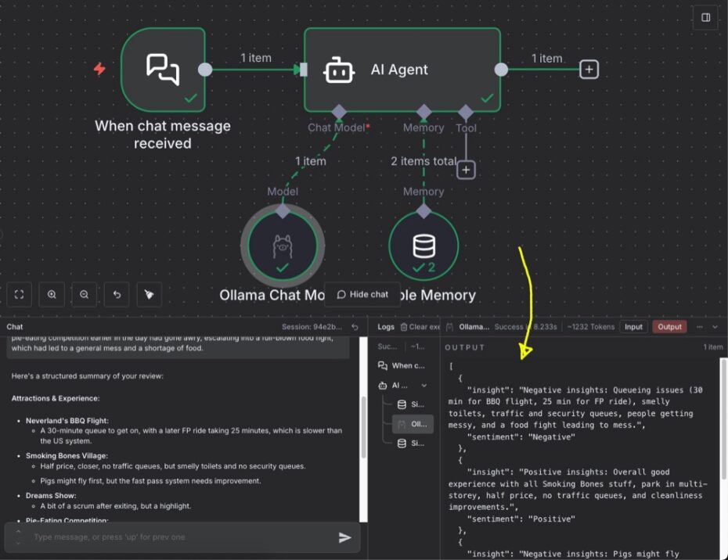728x560 pixels.
Task: Click the fit-to-view canvas button
Action: [x=19, y=295]
